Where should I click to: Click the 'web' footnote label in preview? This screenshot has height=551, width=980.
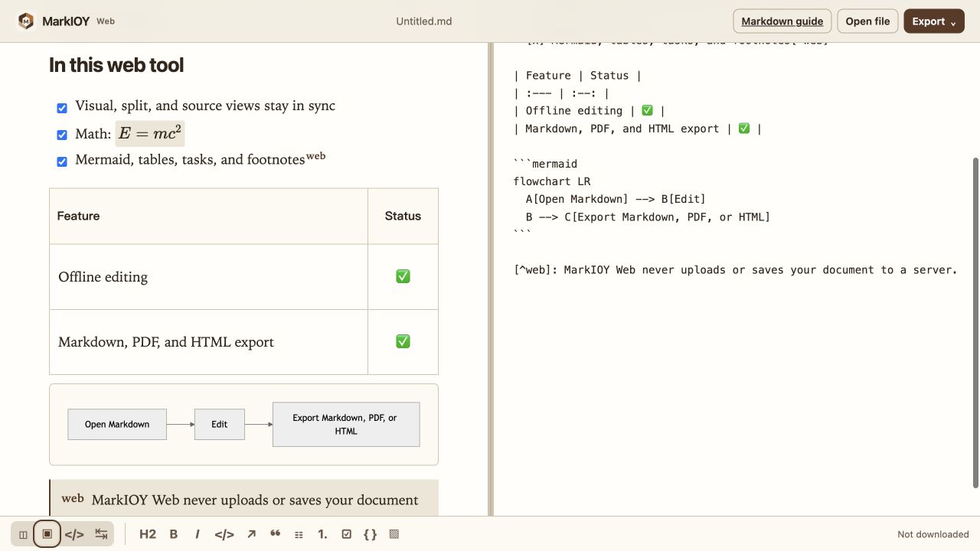coord(73,498)
